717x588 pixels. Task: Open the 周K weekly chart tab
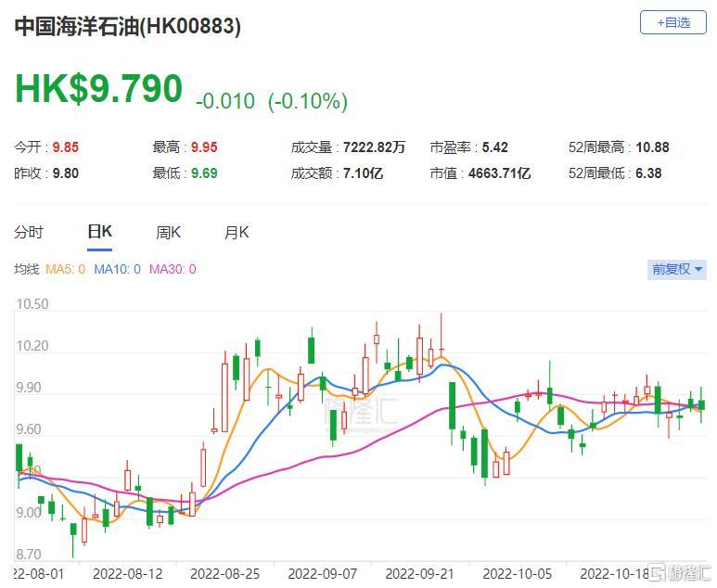point(168,232)
